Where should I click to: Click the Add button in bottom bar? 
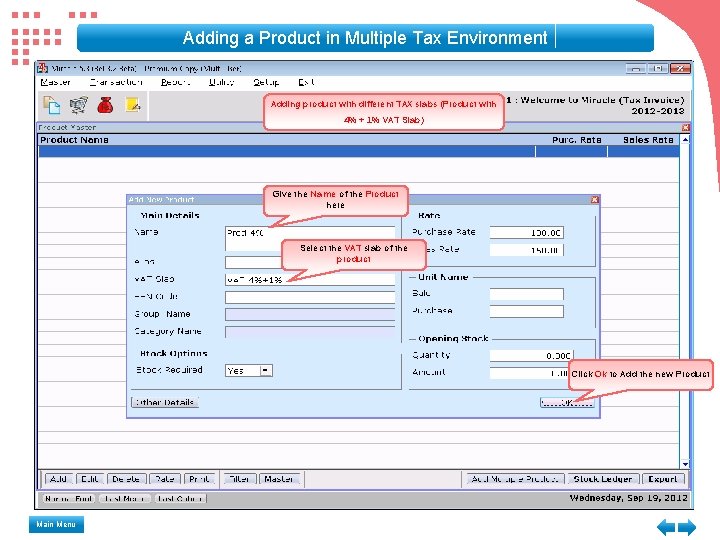pyautogui.click(x=59, y=479)
